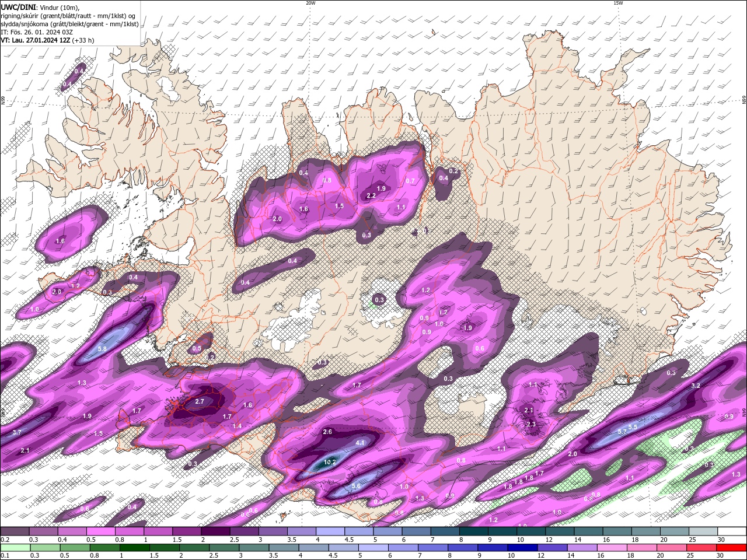Pick the dark purple 2 swatch, upper scale
This screenshot has height=560, width=747.
[215, 531]
